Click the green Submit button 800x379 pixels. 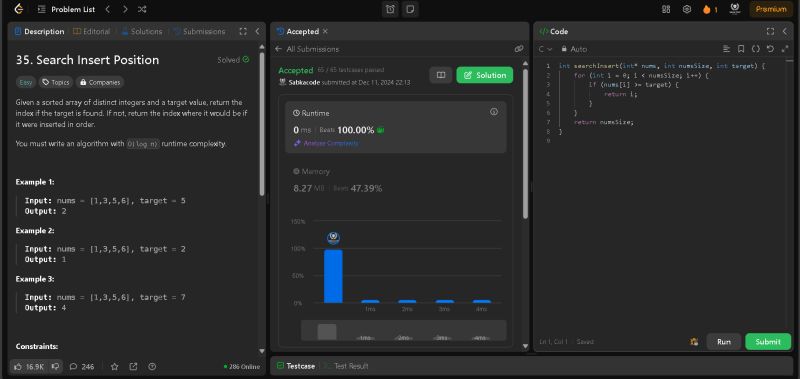(x=768, y=342)
